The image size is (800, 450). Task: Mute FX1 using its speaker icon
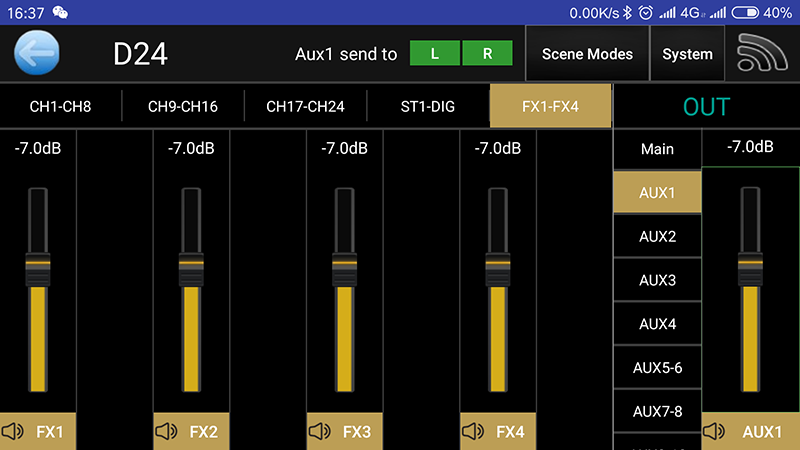[13, 432]
